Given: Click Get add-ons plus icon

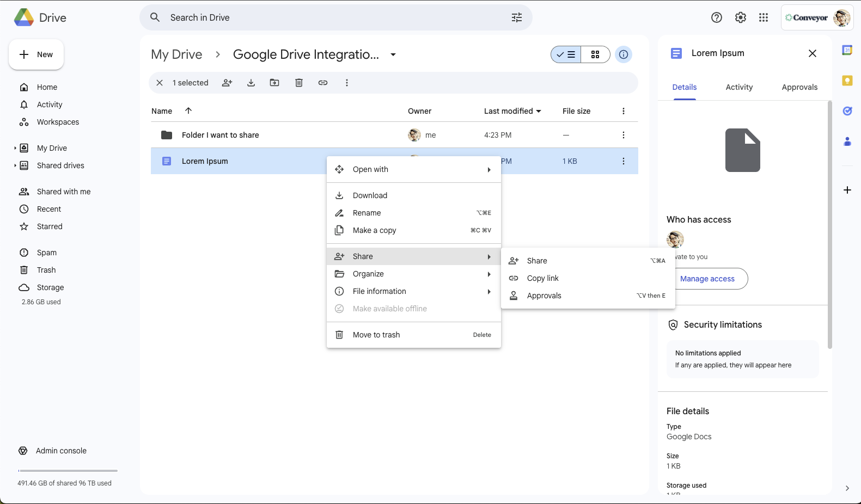Looking at the screenshot, I should [x=847, y=190].
